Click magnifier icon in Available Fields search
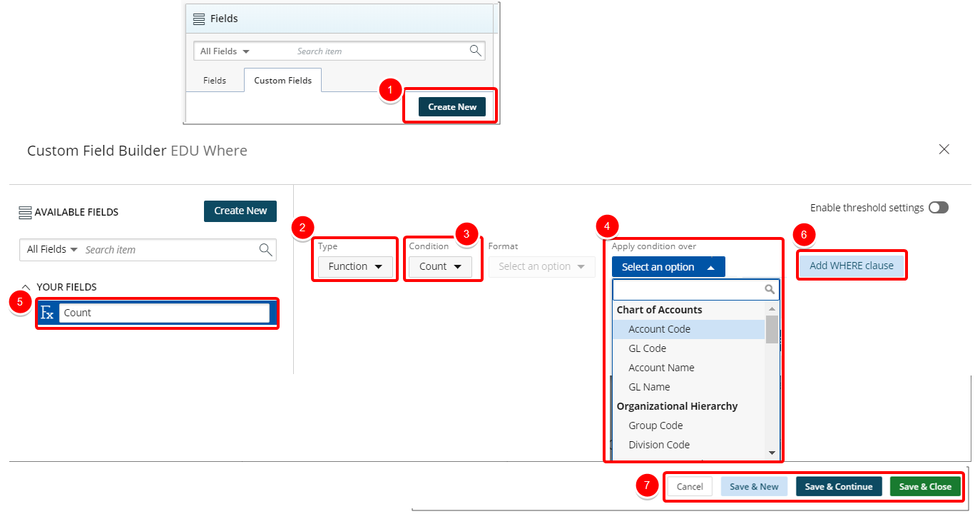Viewport: 980px width, 519px height. coord(265,249)
